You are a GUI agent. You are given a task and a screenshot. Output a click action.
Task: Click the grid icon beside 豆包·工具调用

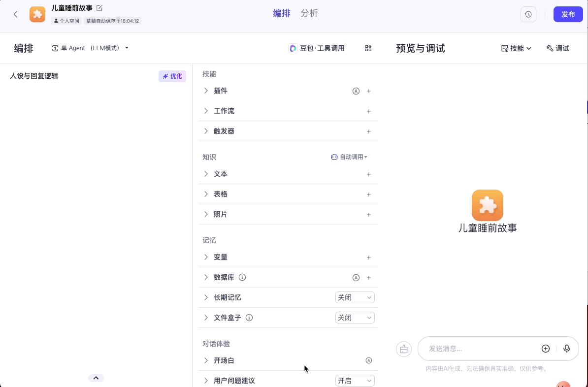(x=368, y=48)
